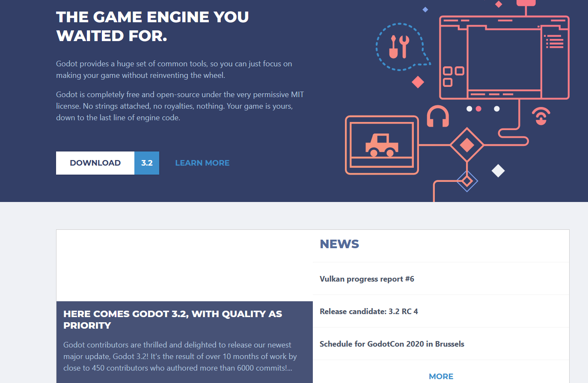The height and width of the screenshot is (383, 588).
Task: Click the headphones illustration icon
Action: [438, 116]
